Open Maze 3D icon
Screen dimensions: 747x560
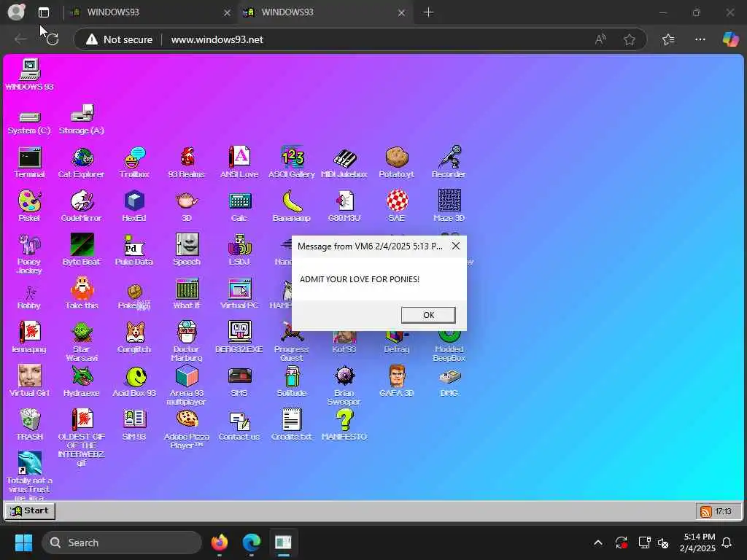(x=449, y=206)
